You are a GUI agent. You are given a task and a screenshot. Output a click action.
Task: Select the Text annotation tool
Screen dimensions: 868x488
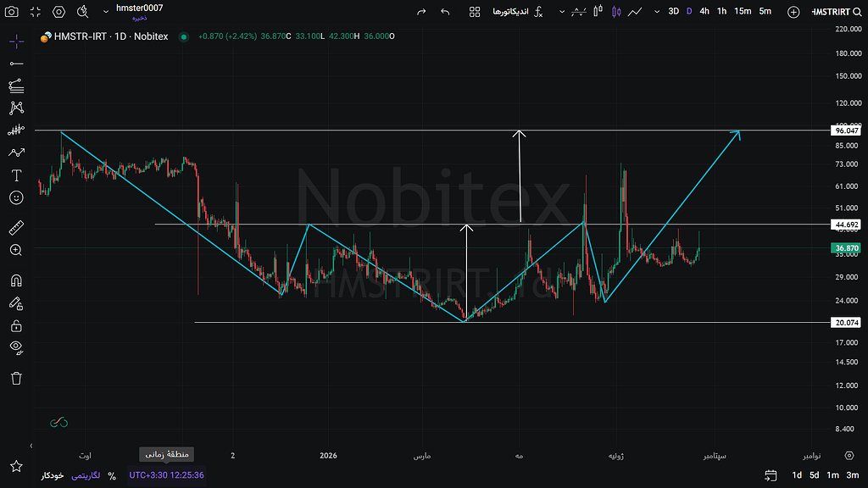pos(17,175)
